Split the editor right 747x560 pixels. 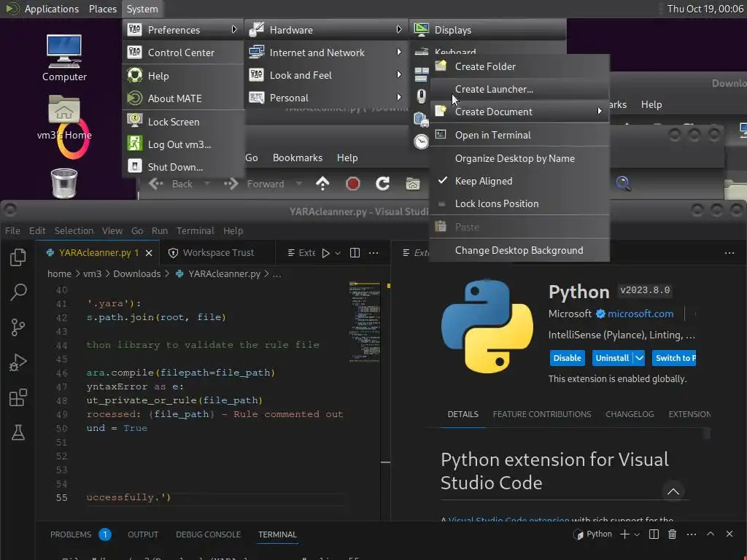point(355,253)
